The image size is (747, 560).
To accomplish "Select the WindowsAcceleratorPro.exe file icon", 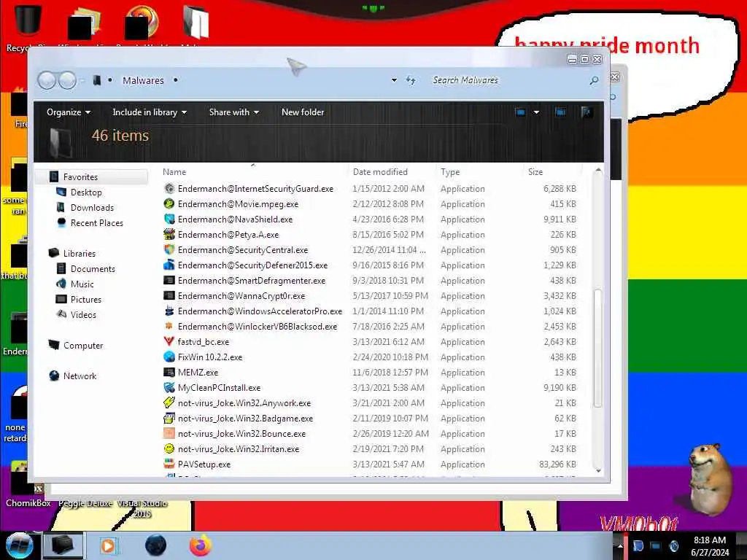I will pyautogui.click(x=169, y=311).
